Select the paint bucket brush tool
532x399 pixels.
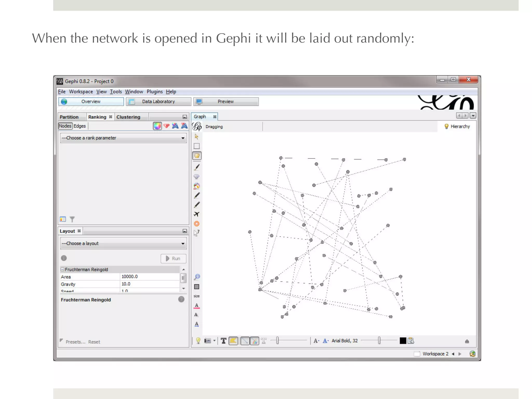[x=197, y=186]
